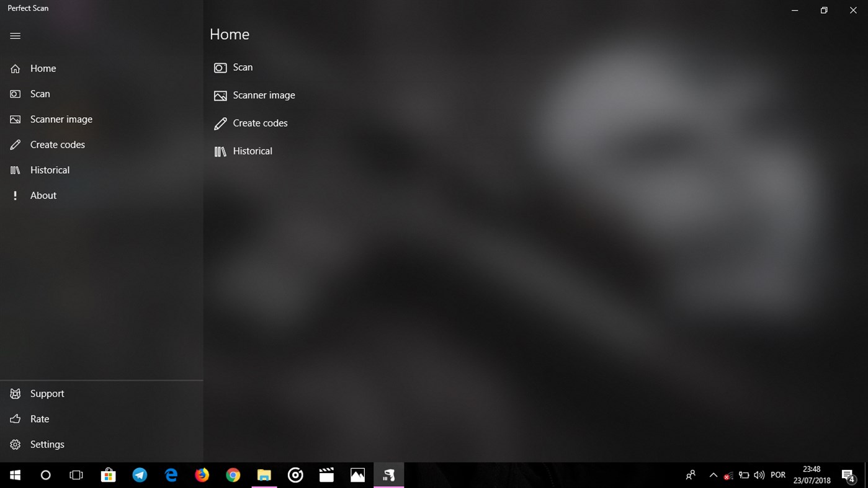Image resolution: width=868 pixels, height=488 pixels.
Task: Close the Perfect Scan window
Action: pyautogui.click(x=853, y=10)
